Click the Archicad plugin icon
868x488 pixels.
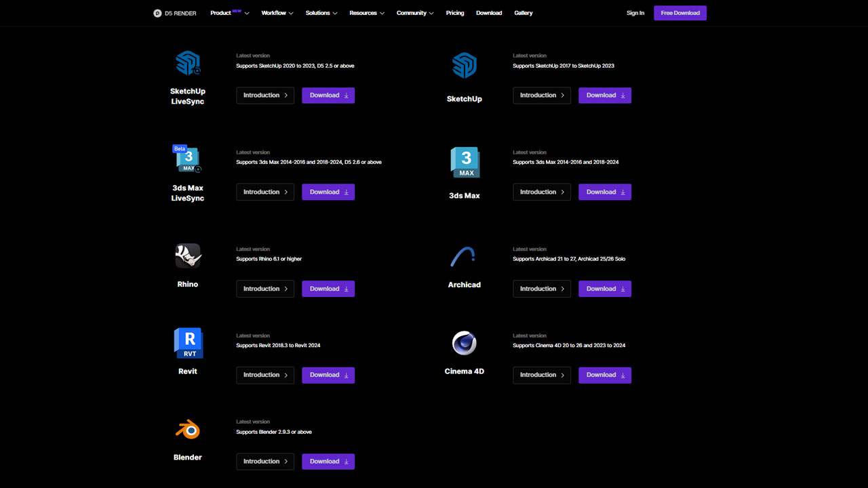pos(463,257)
